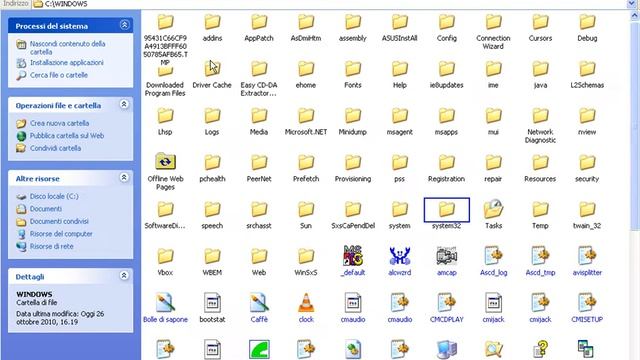This screenshot has width=640, height=360.
Task: Go to Disco locale (C:)
Action: 54,196
